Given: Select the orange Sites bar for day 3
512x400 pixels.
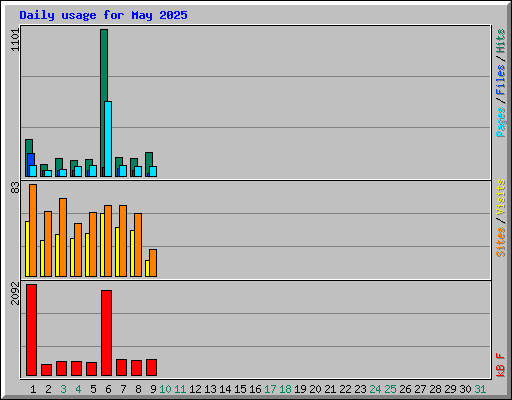Looking at the screenshot, I should point(63,237).
